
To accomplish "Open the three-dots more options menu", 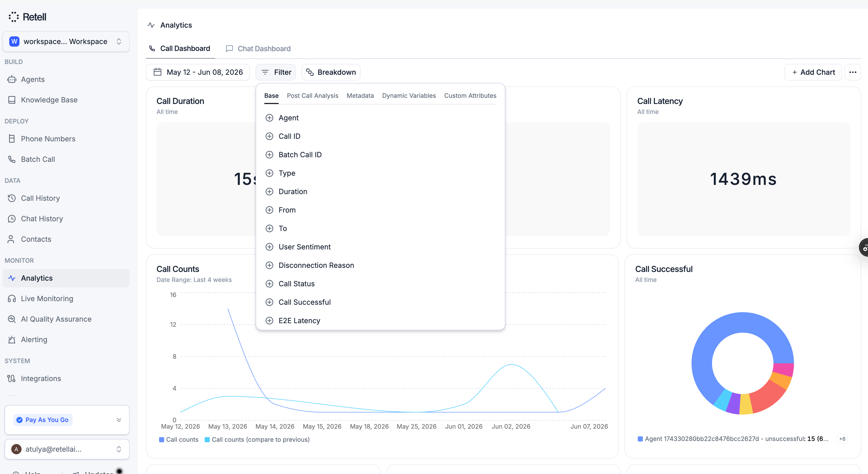I will [852, 72].
